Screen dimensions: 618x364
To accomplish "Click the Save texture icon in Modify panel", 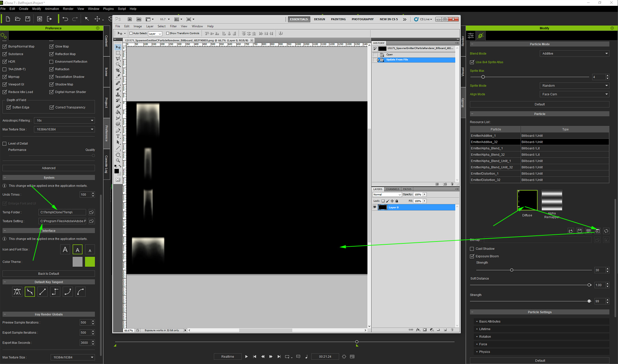I will point(580,231).
